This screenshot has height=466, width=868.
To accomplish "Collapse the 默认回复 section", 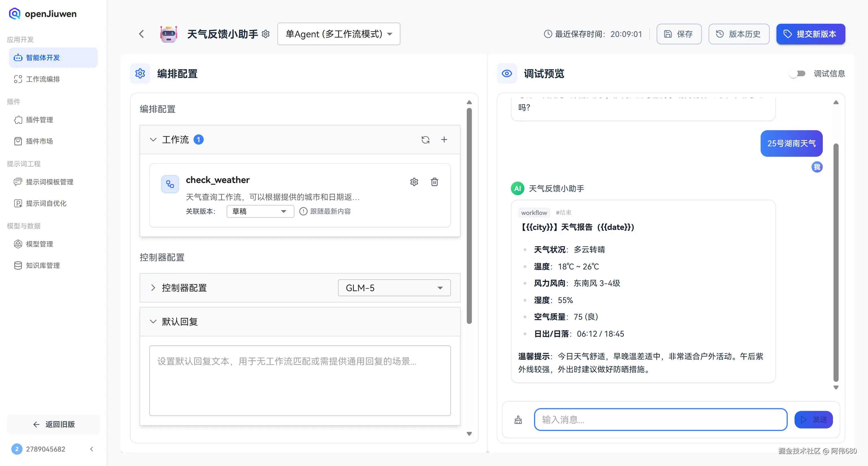I will tap(153, 322).
